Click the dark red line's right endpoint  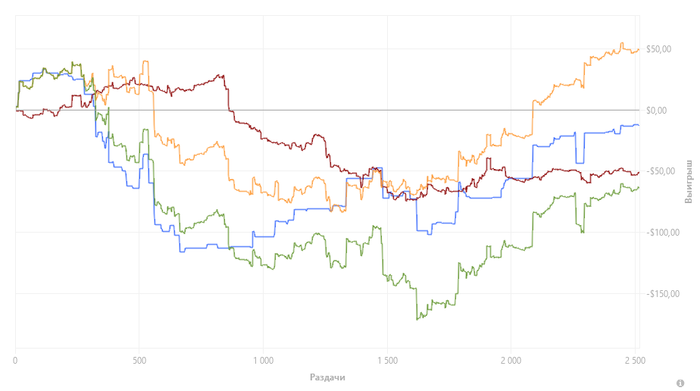tap(639, 173)
